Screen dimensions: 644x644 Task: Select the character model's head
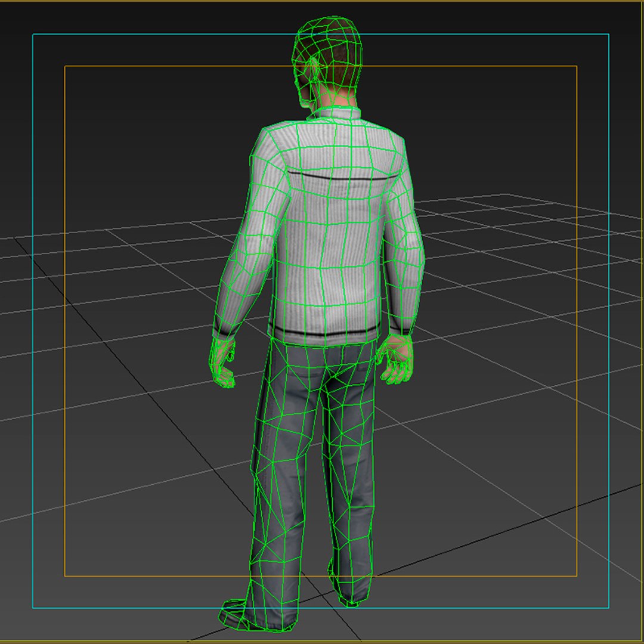[x=327, y=61]
